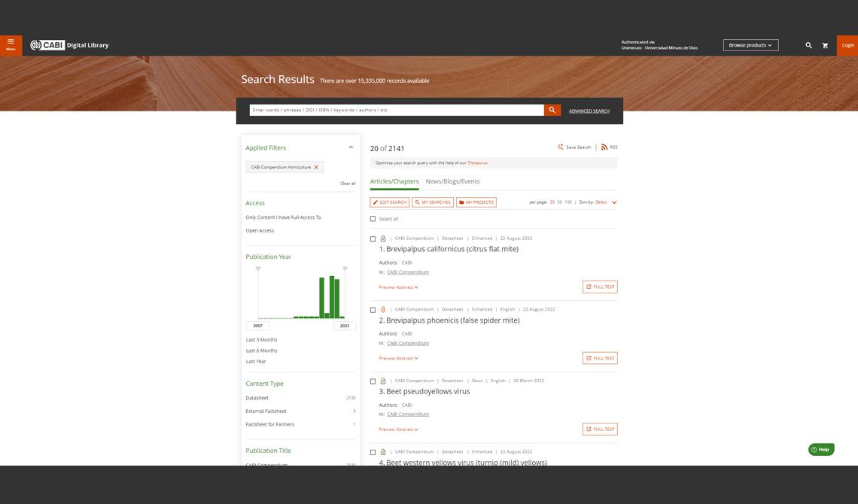Click the right publication year slider handle
This screenshot has height=504, width=858.
(x=345, y=269)
